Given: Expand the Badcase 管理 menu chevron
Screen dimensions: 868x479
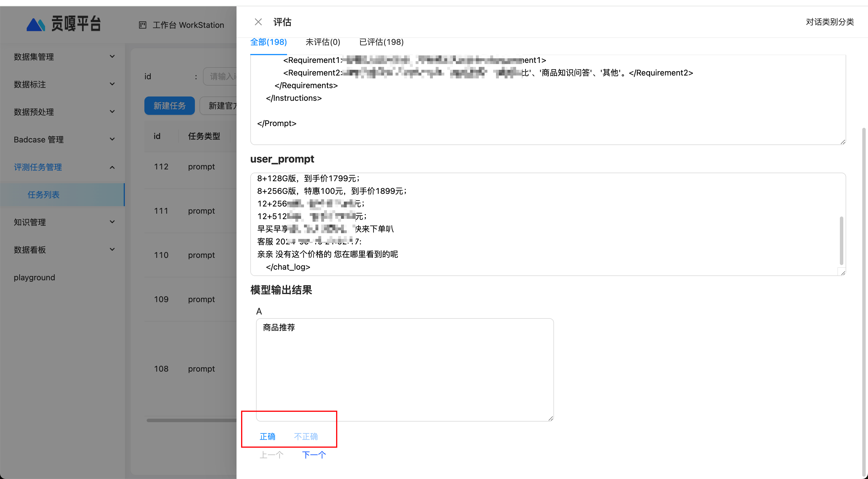Looking at the screenshot, I should click(x=112, y=139).
